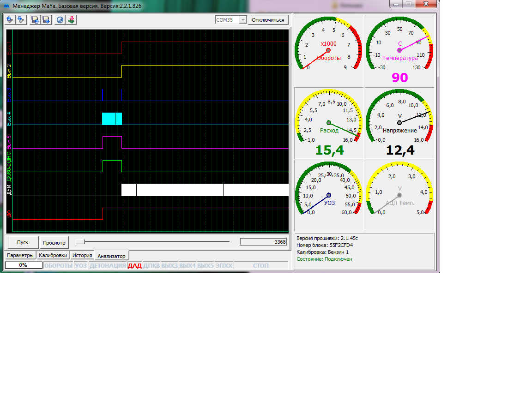Click the floppy disk with up arrow icon
The height and width of the screenshot is (402, 532).
click(x=35, y=20)
